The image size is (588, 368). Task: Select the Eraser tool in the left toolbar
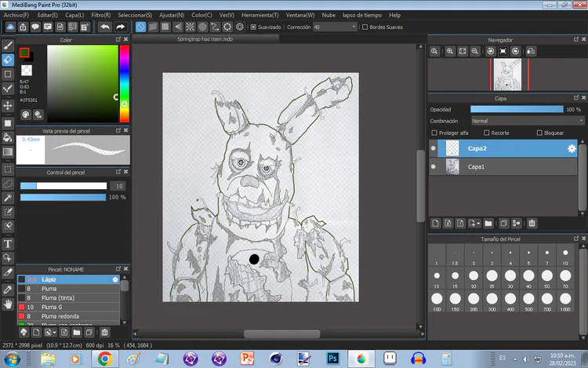pos(8,60)
